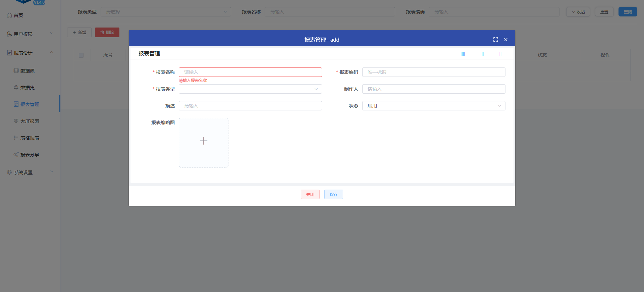644x292 pixels.
Task: Open the 报表类型 filter dropdown at top
Action: 166,12
